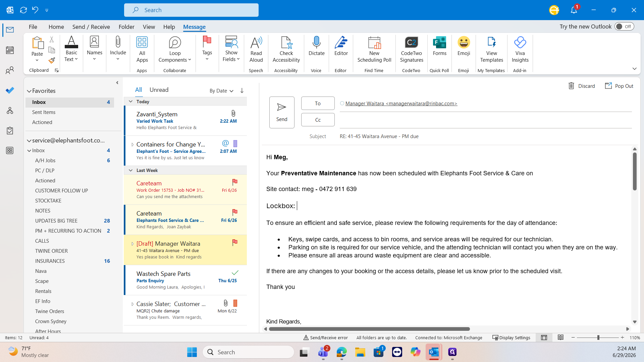Click the Manager Waitara recipient address
Viewport: 644px width, 362px height.
click(x=401, y=103)
